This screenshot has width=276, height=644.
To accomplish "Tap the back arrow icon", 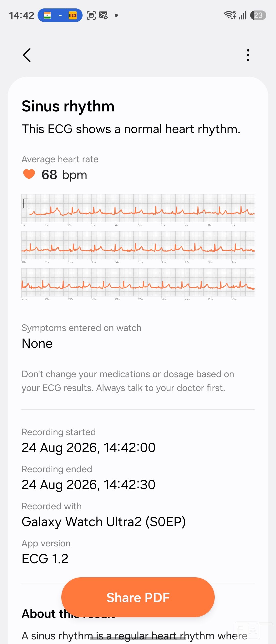I will pyautogui.click(x=27, y=55).
